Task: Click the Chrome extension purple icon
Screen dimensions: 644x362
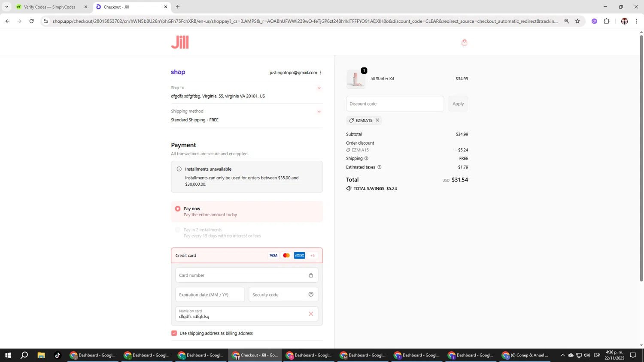Action: point(594,21)
